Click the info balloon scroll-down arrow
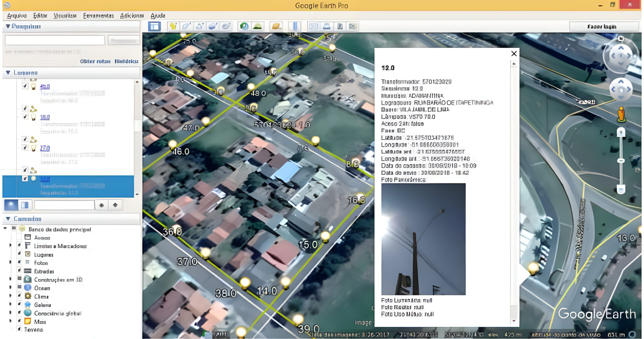Screen dimensions: 644x339 (514, 321)
